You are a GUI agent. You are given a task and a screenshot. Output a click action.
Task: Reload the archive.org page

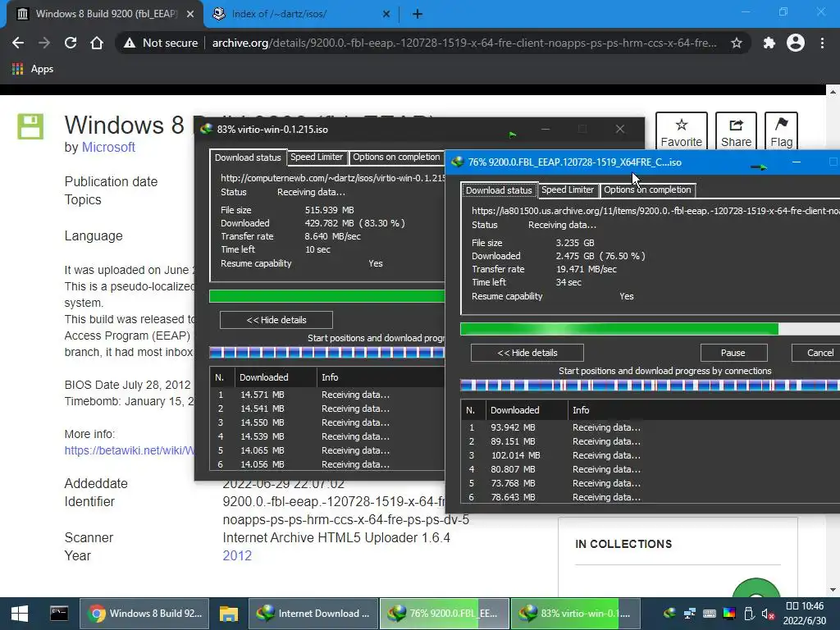pyautogui.click(x=71, y=43)
